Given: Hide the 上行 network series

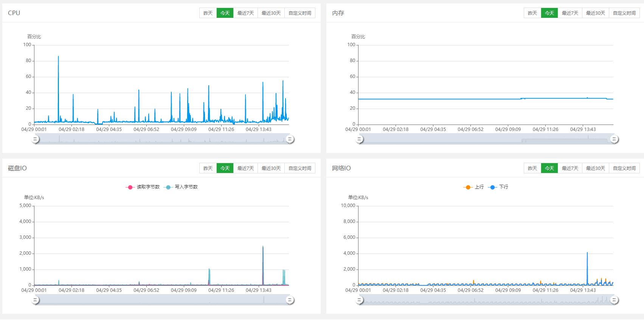Looking at the screenshot, I should (473, 187).
